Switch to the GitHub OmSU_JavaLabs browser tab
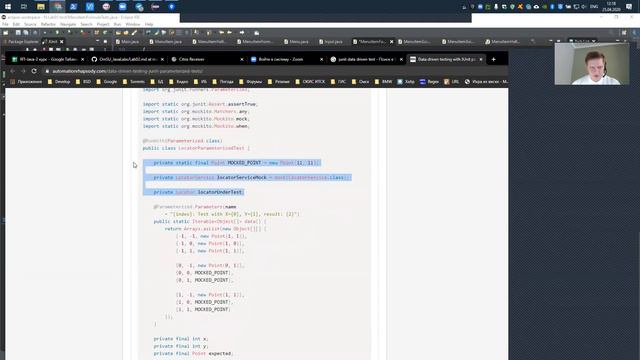This screenshot has height=360, width=640. click(x=128, y=59)
